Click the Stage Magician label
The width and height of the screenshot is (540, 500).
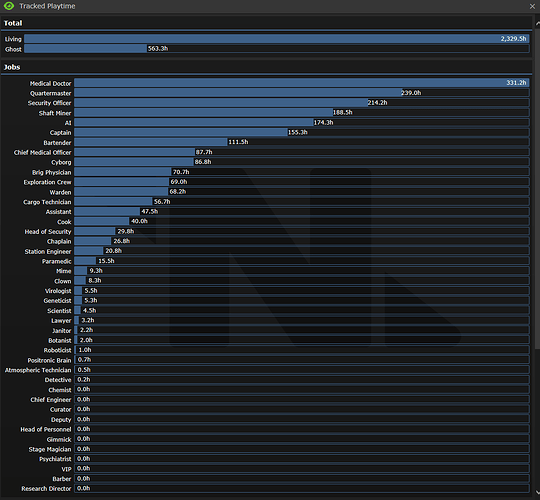click(50, 449)
